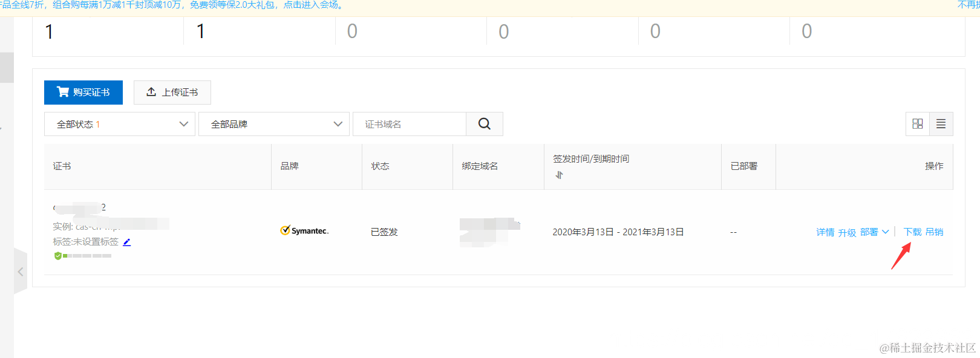Switch to list view
Image resolution: width=980 pixels, height=358 pixels.
pos(941,124)
